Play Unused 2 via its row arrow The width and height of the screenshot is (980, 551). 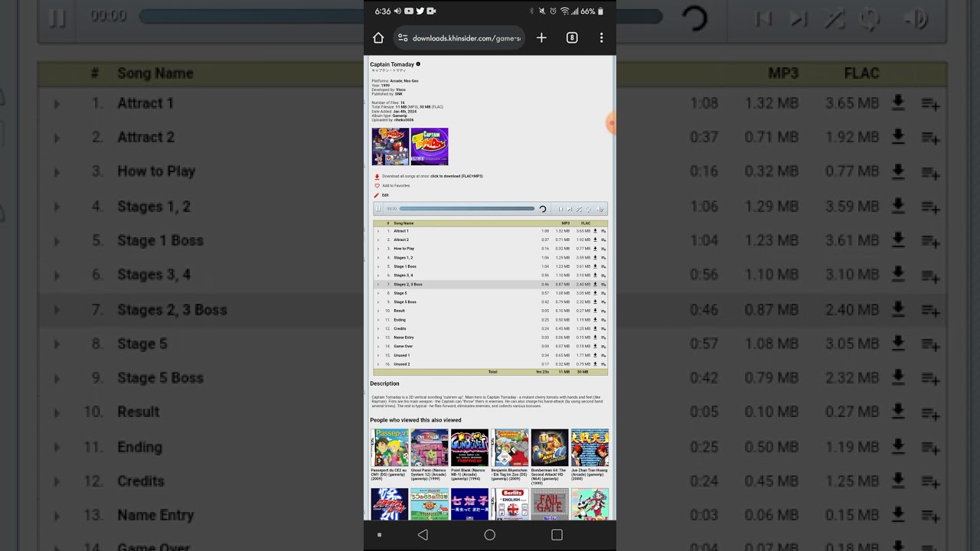pyautogui.click(x=378, y=364)
